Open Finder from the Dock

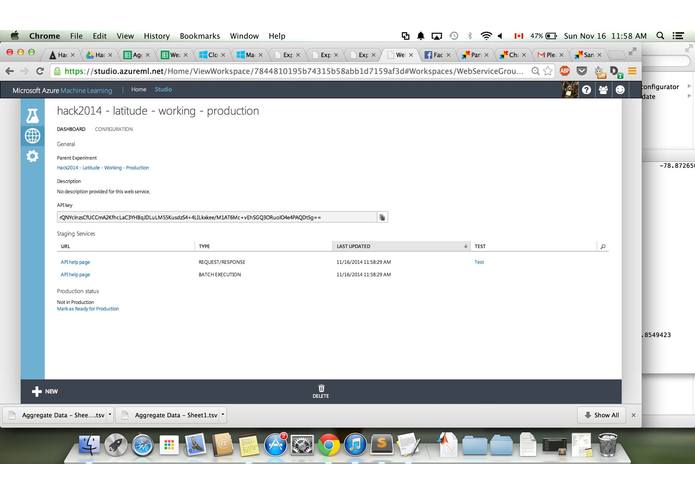(x=89, y=444)
